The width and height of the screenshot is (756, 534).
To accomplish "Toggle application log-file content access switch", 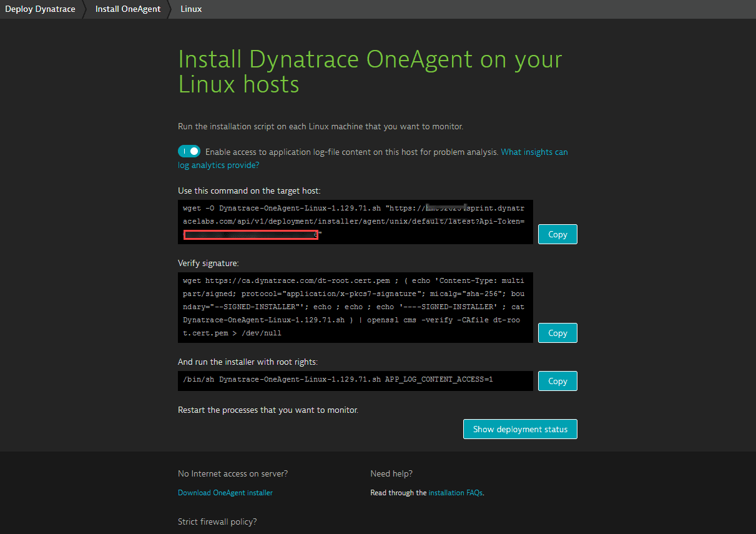I will 189,151.
